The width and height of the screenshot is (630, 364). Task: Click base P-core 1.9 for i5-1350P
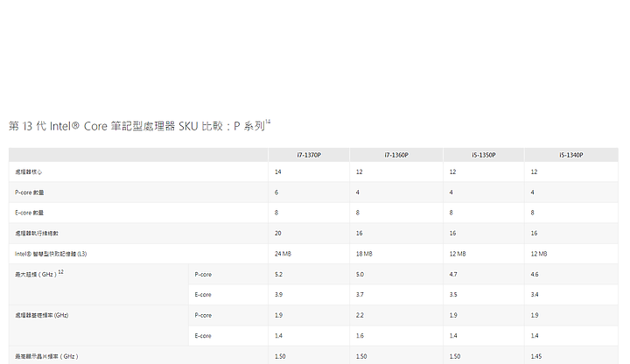(453, 315)
